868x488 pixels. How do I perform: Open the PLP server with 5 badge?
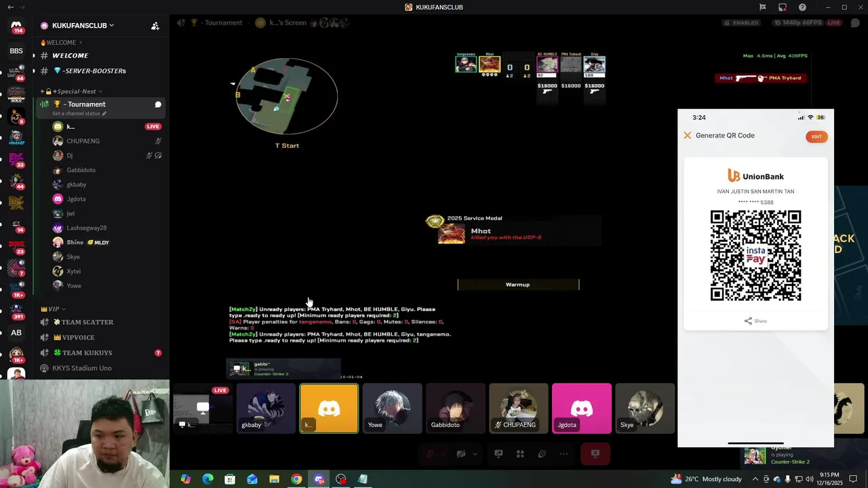tap(16, 116)
